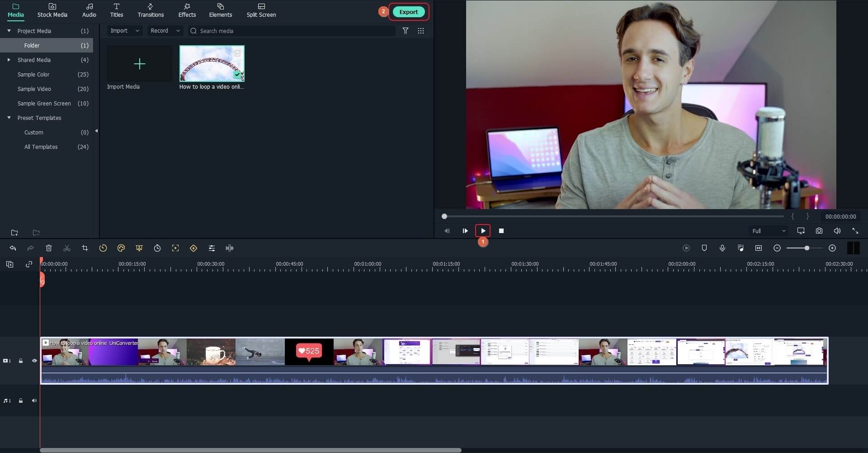Open the Elements tab
Image resolution: width=868 pixels, height=453 pixels.
[221, 10]
